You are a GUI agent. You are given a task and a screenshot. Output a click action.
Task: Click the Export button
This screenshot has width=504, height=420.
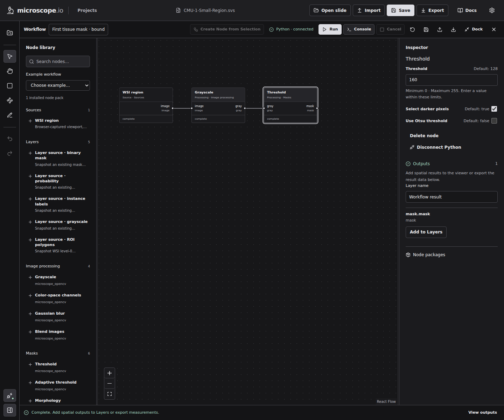(x=433, y=10)
